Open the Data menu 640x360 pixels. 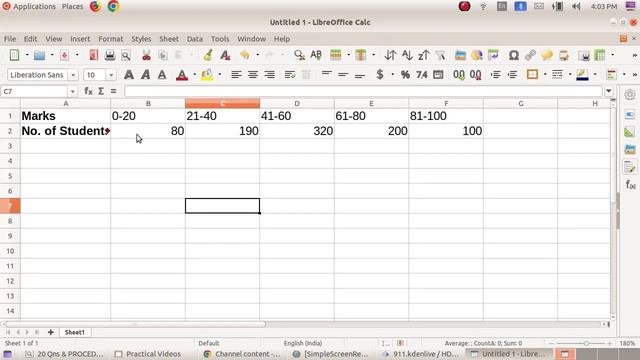click(x=195, y=39)
